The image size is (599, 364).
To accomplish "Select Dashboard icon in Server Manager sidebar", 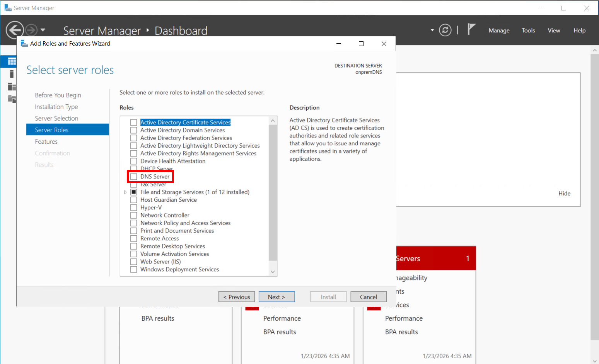I will [12, 61].
